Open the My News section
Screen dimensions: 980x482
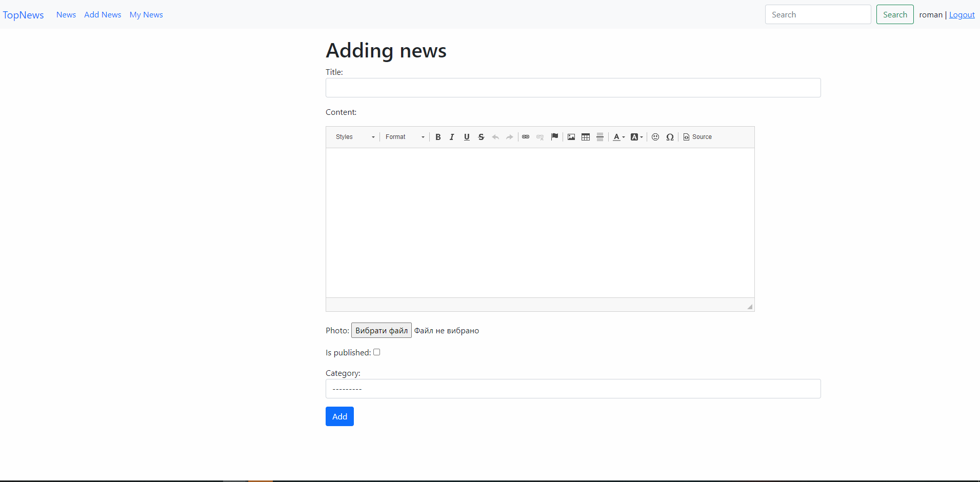point(146,14)
